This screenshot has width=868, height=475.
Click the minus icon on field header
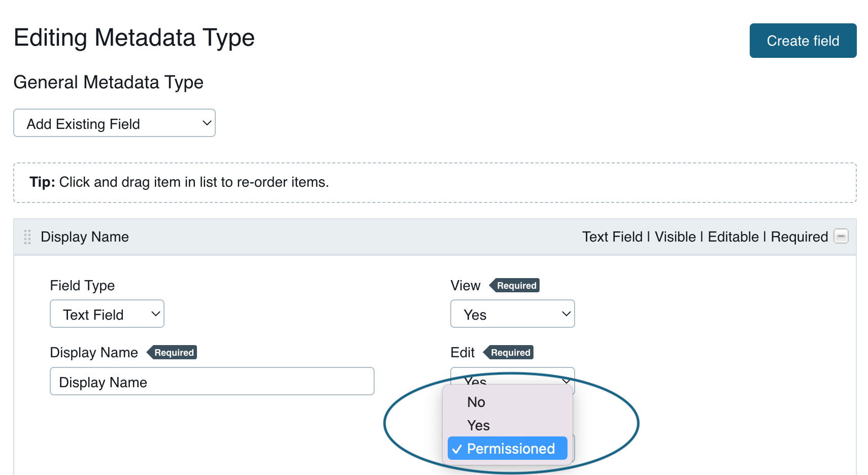(841, 236)
